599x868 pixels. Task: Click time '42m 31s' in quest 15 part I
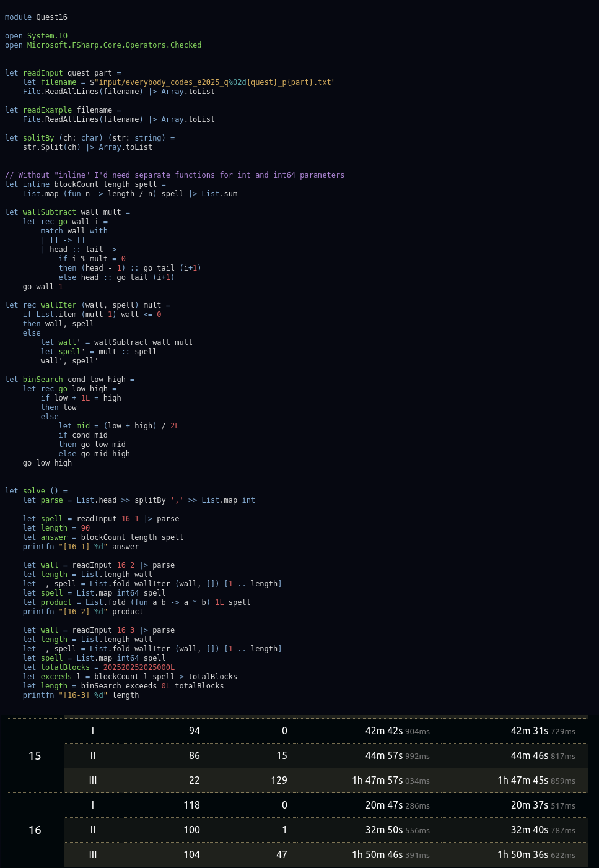click(530, 731)
